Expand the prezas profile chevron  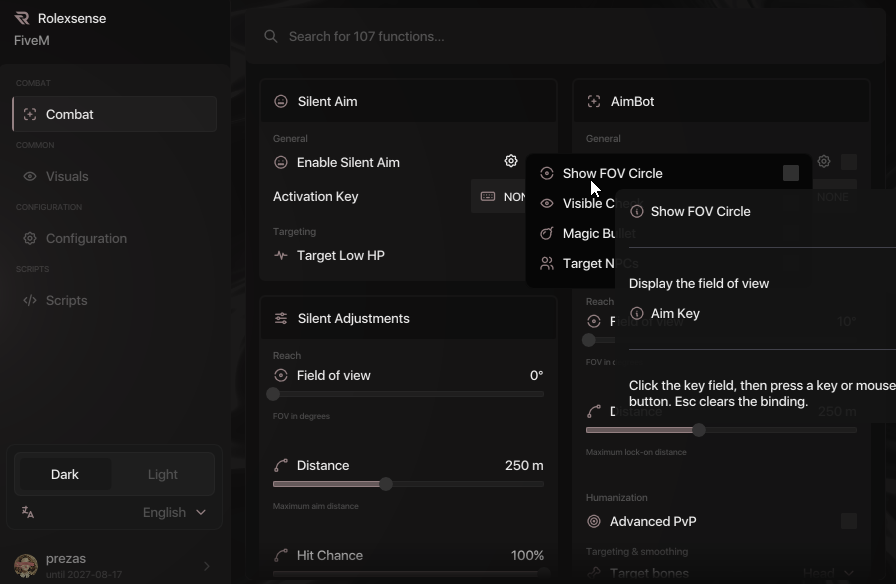(206, 566)
